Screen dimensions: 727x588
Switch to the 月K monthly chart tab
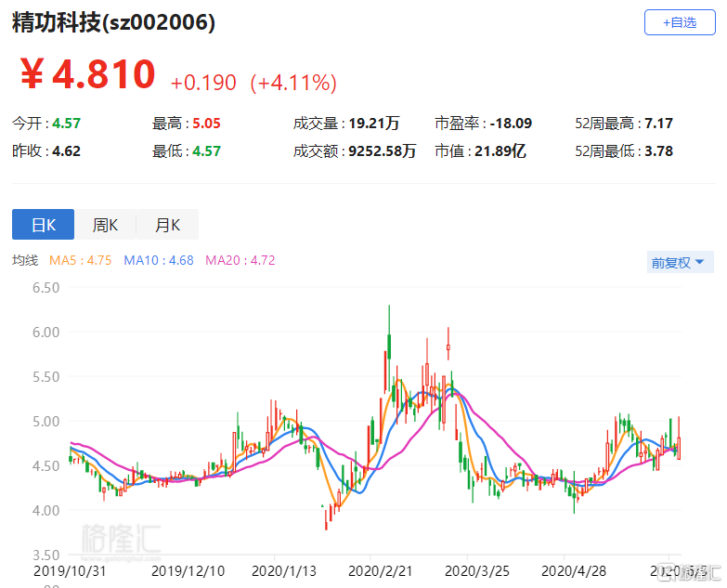pos(167,225)
